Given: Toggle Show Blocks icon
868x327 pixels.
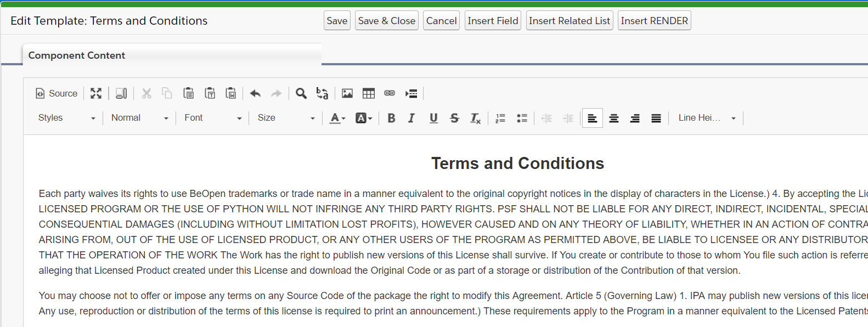Looking at the screenshot, I should point(121,94).
